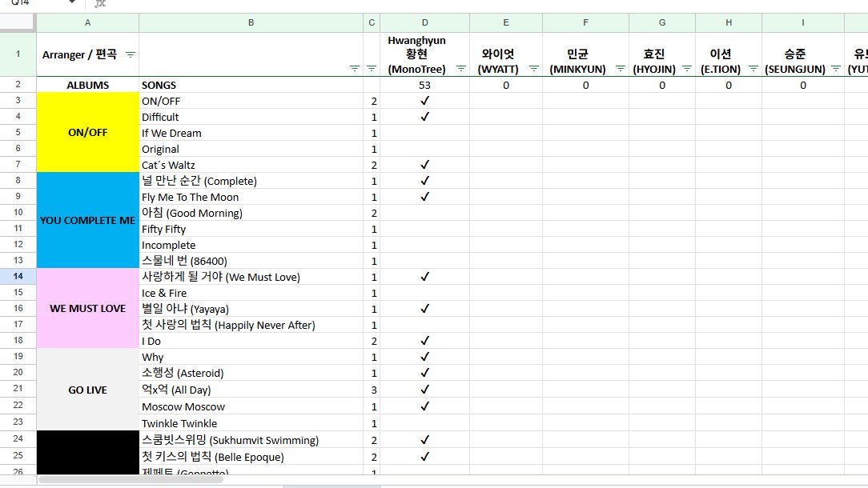Select the I Do song cell

coord(251,341)
